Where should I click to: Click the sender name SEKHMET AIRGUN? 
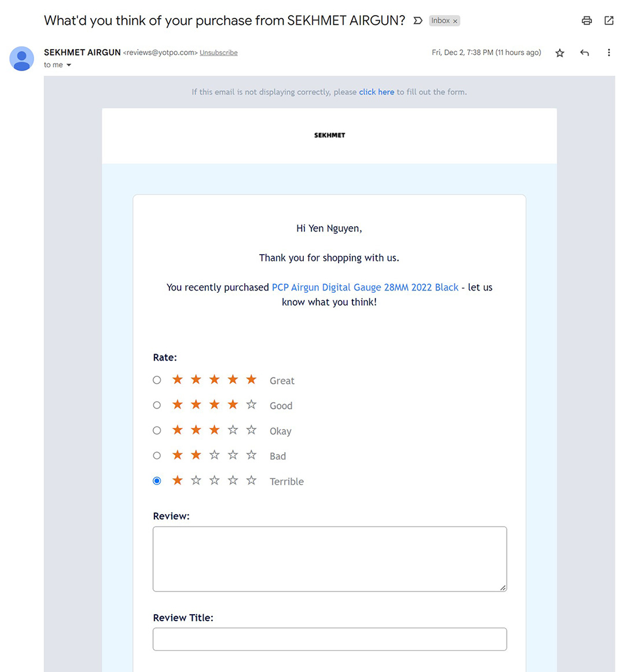coord(82,52)
